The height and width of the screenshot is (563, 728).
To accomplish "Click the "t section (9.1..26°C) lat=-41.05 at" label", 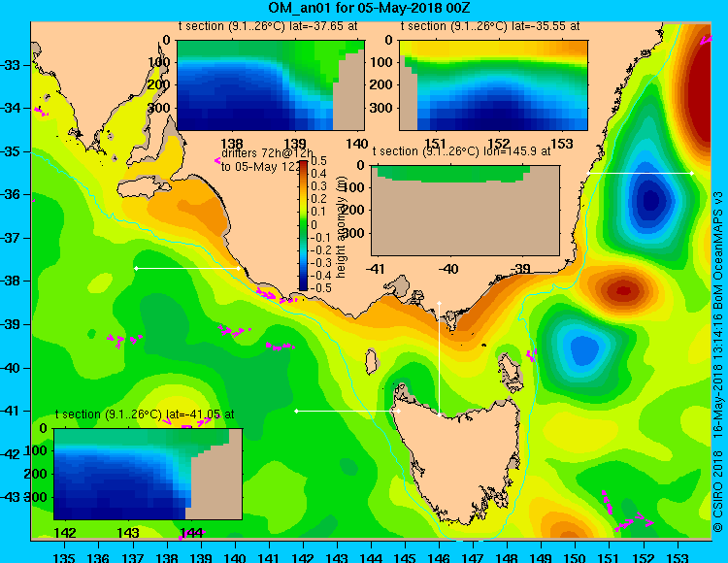I will point(145,414).
